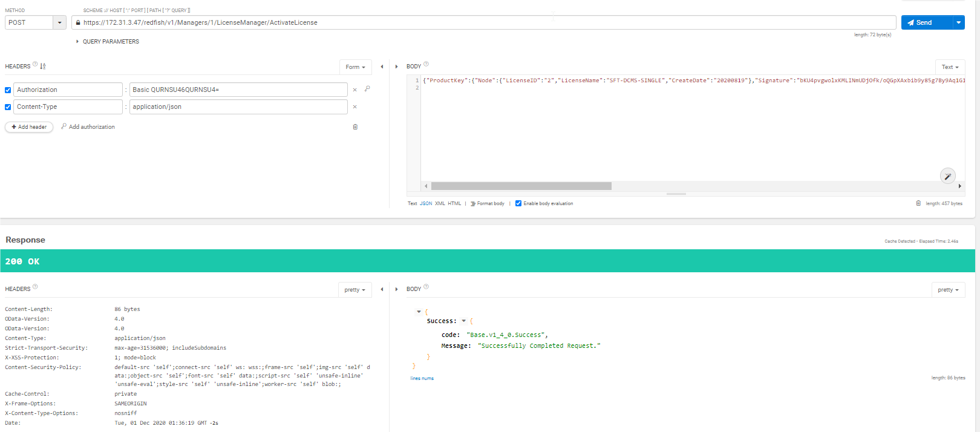Image resolution: width=980 pixels, height=432 pixels.
Task: Click the request body horizontal scrollbar
Action: 521,186
